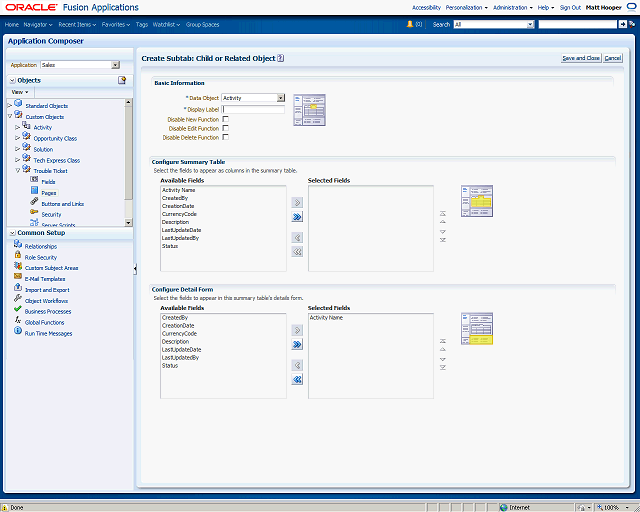Check Disable Delete Function checkbox
The height and width of the screenshot is (512, 640).
225,137
